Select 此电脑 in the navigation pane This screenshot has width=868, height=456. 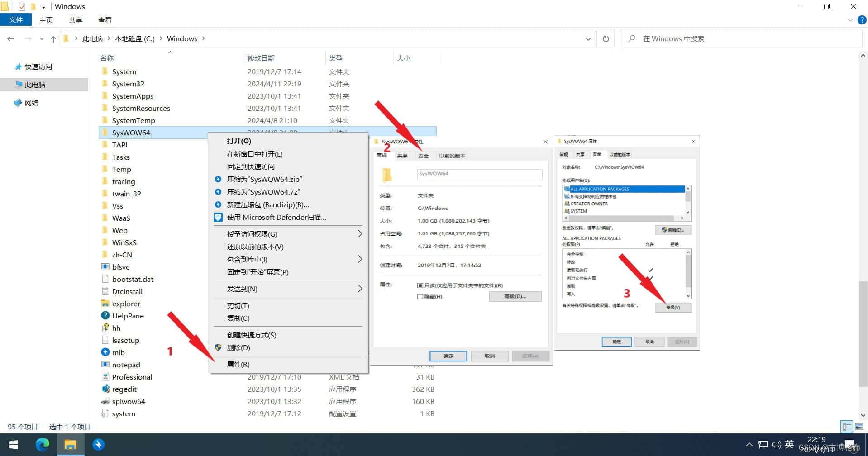pyautogui.click(x=35, y=85)
